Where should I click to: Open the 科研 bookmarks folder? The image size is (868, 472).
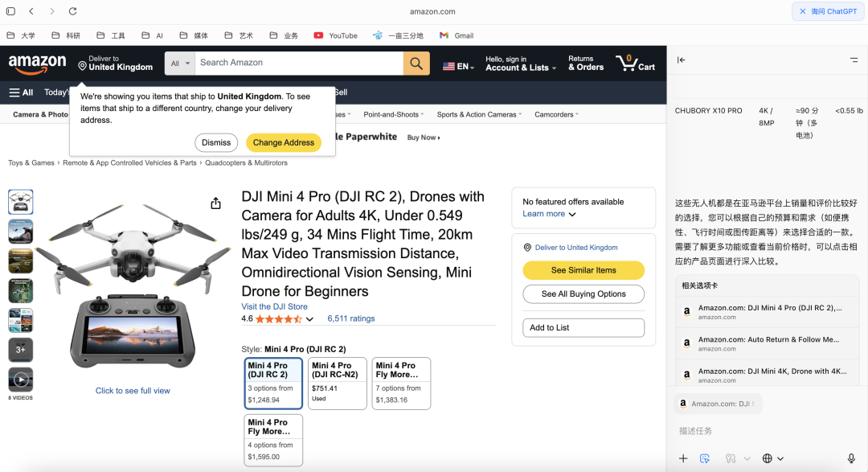[x=66, y=35]
